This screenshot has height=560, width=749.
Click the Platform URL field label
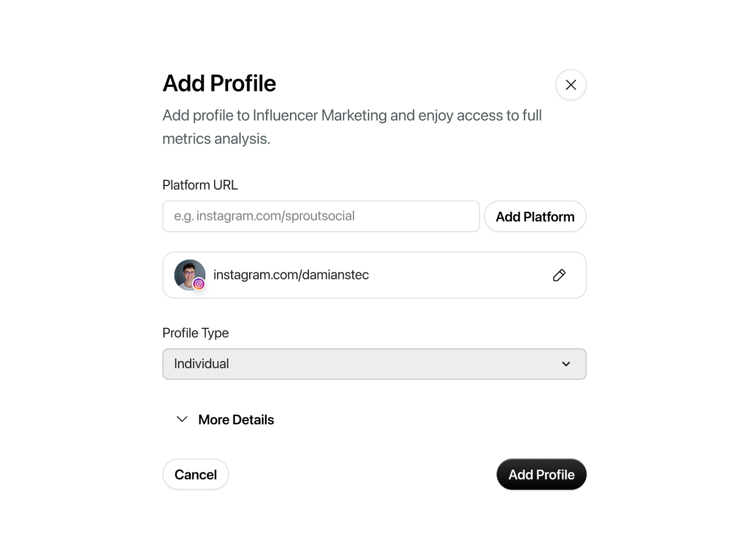[200, 185]
